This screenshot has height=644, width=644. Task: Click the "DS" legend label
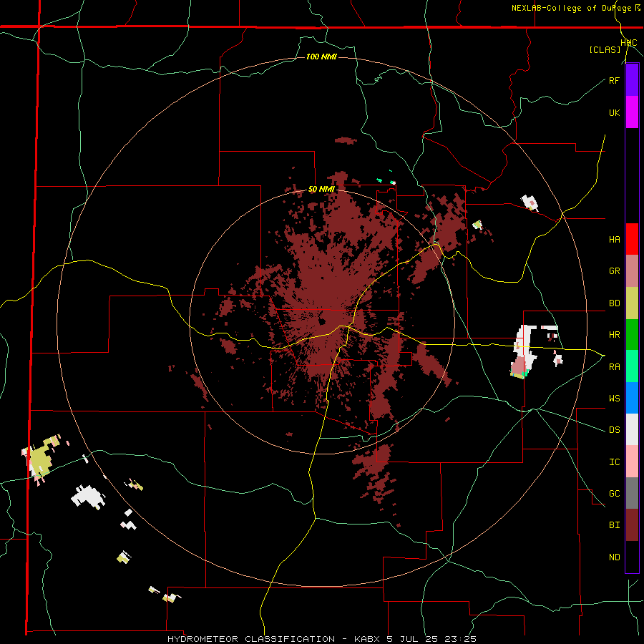tap(614, 430)
